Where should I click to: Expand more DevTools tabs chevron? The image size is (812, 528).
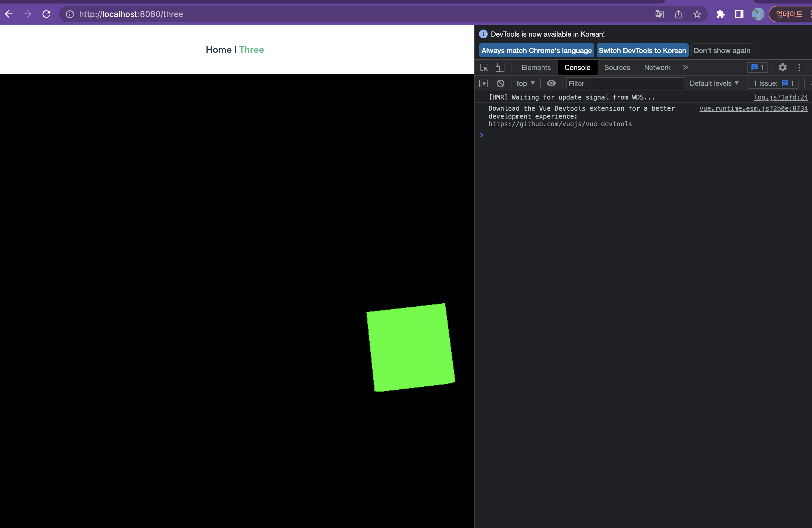(x=685, y=68)
